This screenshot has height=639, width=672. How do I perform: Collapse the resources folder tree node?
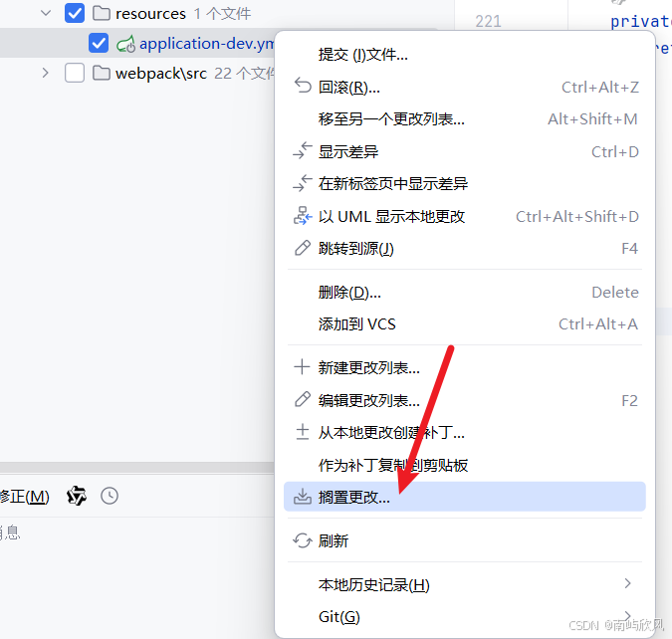coord(46,13)
